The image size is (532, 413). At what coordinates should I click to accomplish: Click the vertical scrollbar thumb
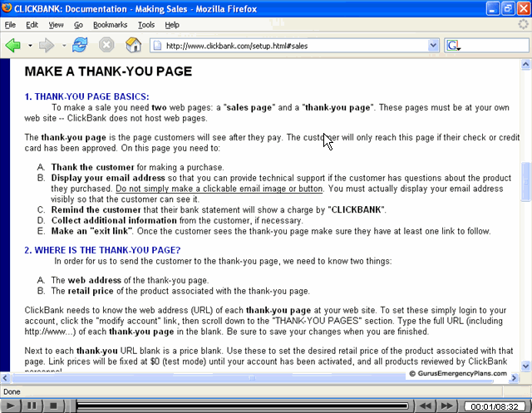pos(526,183)
